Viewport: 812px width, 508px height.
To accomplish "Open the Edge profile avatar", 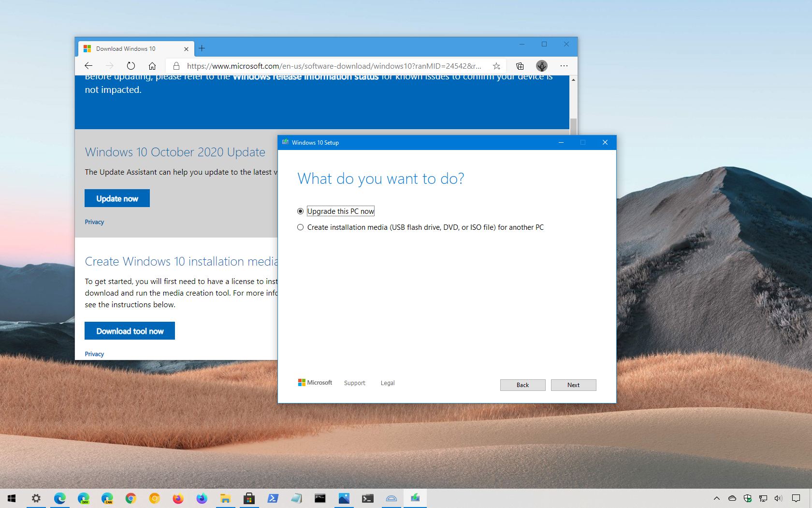I will coord(542,66).
